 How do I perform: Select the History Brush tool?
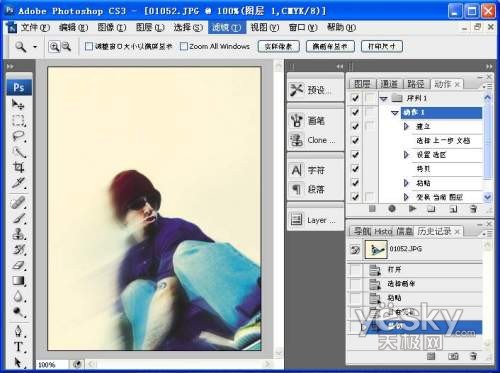pos(18,250)
